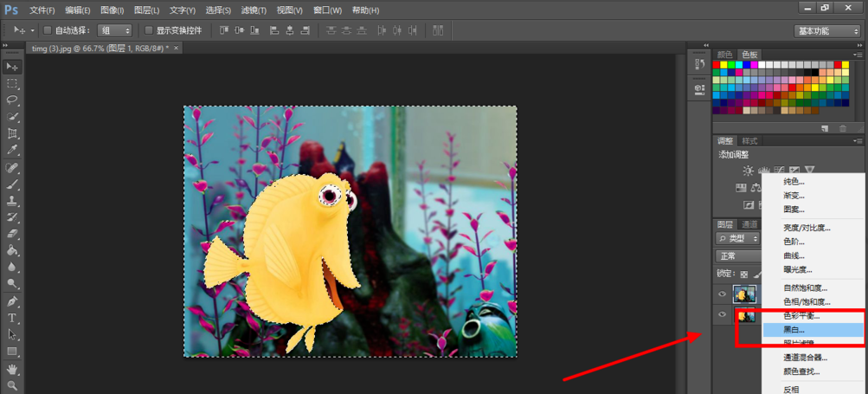Enable the 自动选择 checkbox
Viewport: 868px width, 394px height.
tap(48, 30)
